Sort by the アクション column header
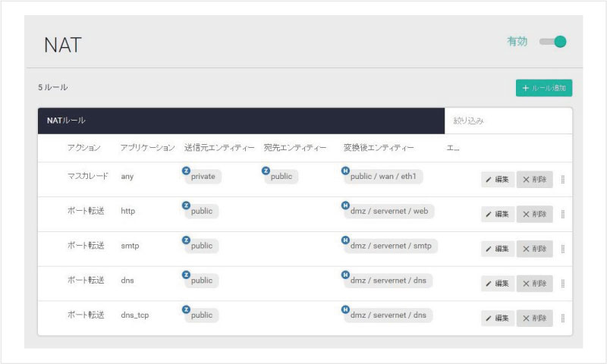 pos(83,147)
